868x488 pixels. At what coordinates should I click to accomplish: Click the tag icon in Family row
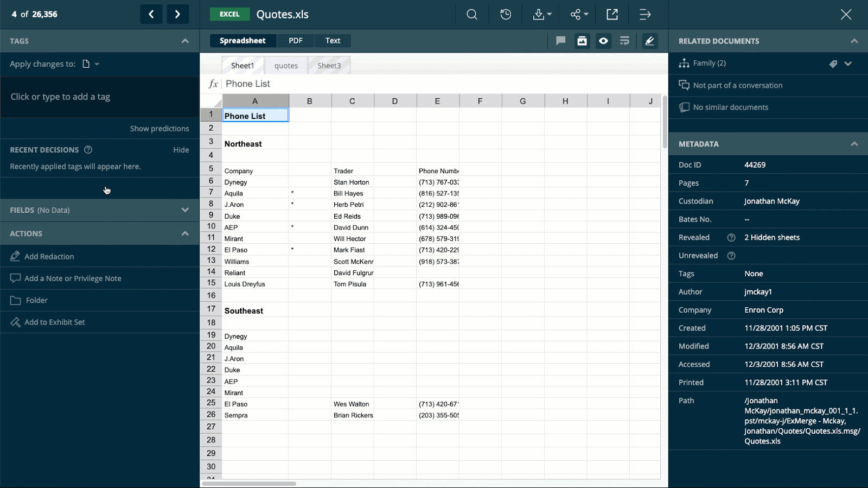pyautogui.click(x=833, y=64)
